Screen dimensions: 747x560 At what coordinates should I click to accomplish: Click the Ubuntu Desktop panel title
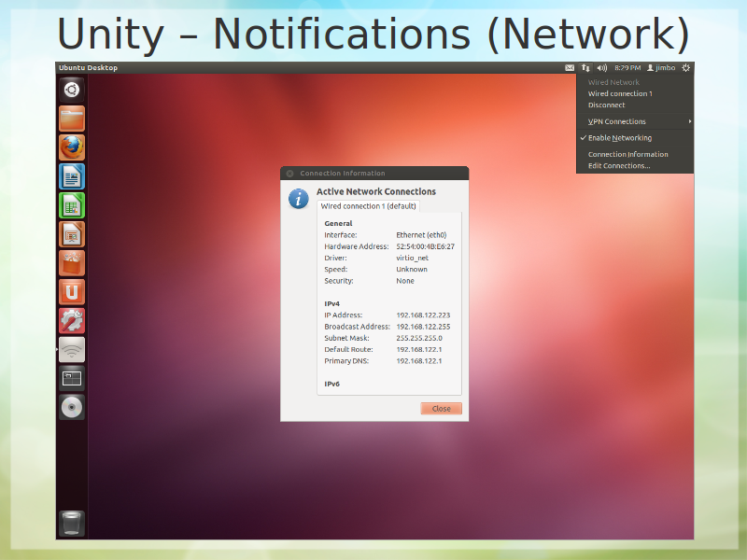(88, 67)
